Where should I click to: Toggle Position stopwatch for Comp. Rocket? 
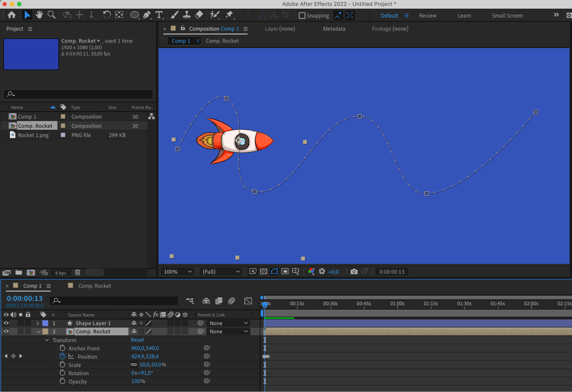point(62,356)
